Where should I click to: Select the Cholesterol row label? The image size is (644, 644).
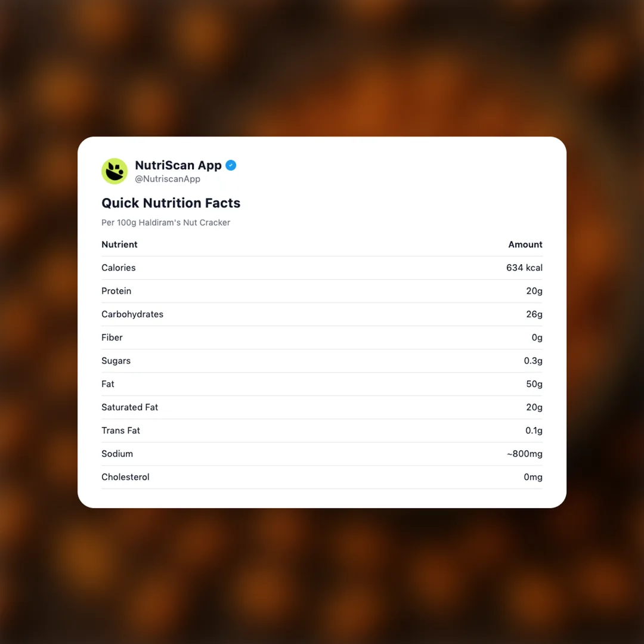(125, 477)
